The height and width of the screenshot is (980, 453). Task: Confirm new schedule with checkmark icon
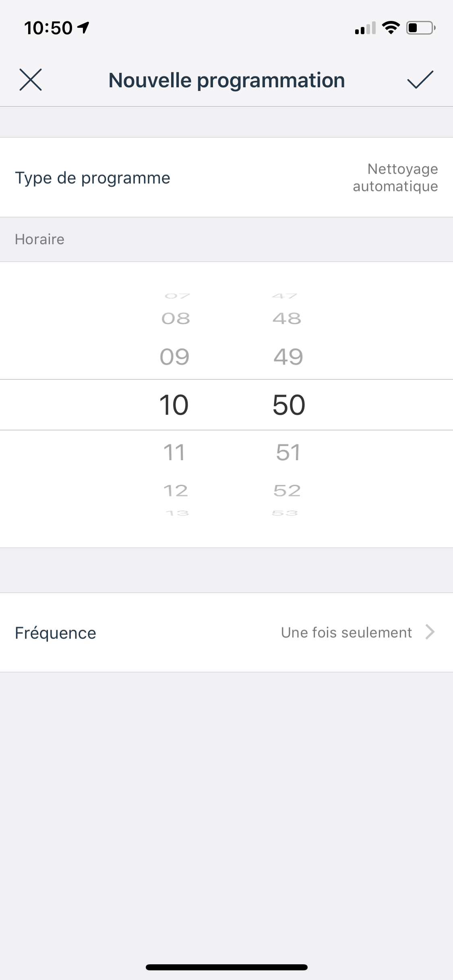click(420, 80)
